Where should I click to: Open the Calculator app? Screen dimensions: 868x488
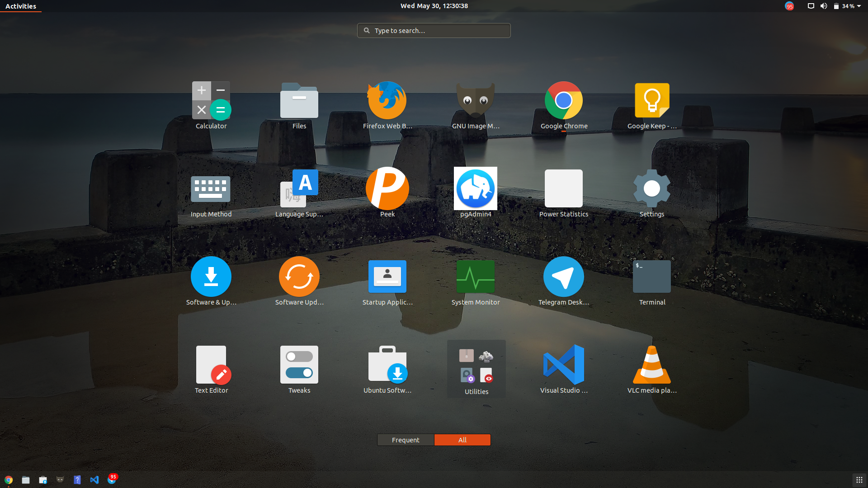[x=211, y=106]
